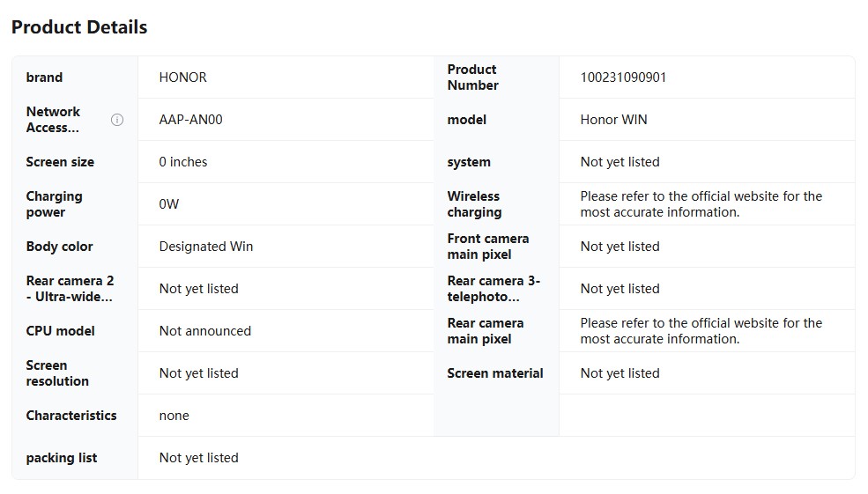Image resolution: width=868 pixels, height=494 pixels.
Task: Click the truncated Network Access label
Action: [53, 120]
